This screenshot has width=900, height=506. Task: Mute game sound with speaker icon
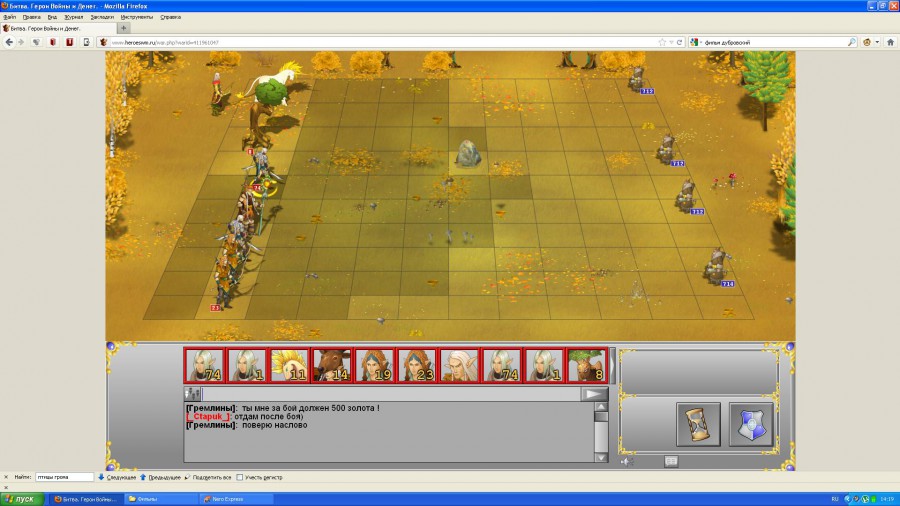pyautogui.click(x=627, y=461)
